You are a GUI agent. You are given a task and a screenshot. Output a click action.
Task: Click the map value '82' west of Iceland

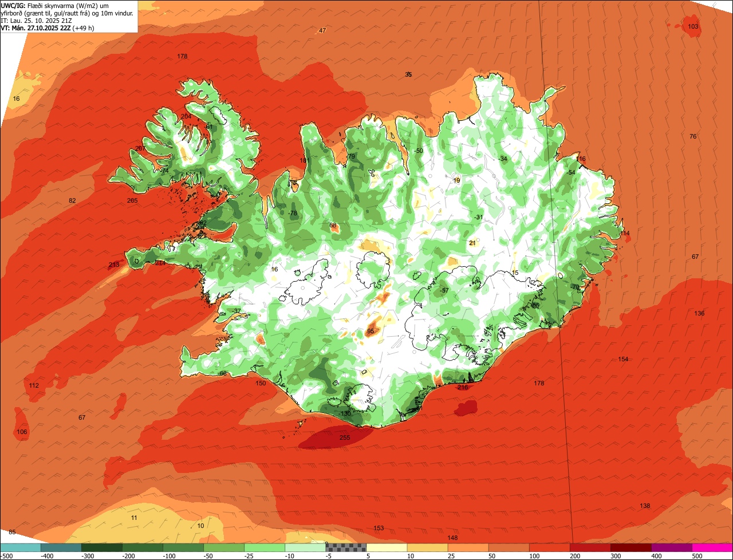[72, 200]
